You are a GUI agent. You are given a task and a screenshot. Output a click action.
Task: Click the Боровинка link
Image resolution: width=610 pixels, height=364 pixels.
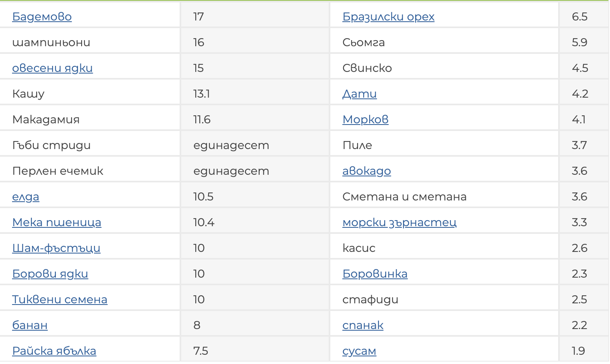tap(375, 274)
